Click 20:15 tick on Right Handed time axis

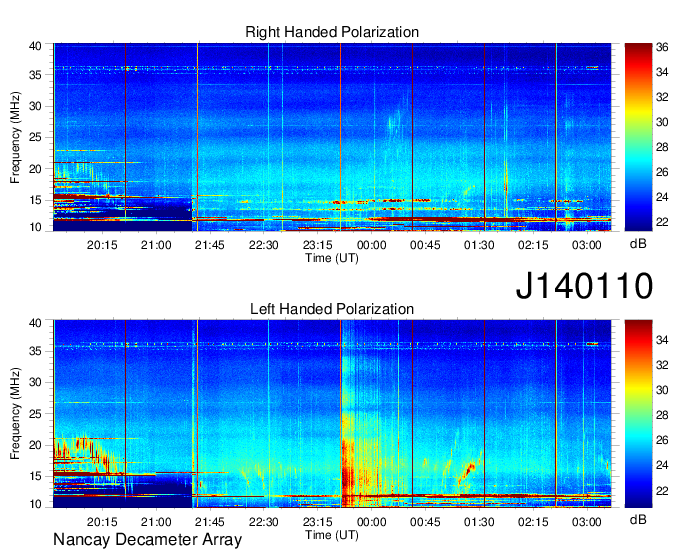102,245
